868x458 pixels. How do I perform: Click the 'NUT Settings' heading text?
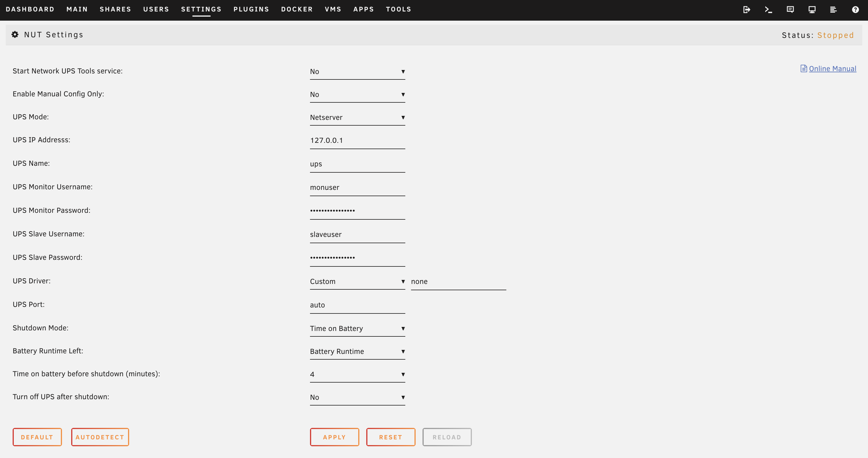(x=54, y=35)
